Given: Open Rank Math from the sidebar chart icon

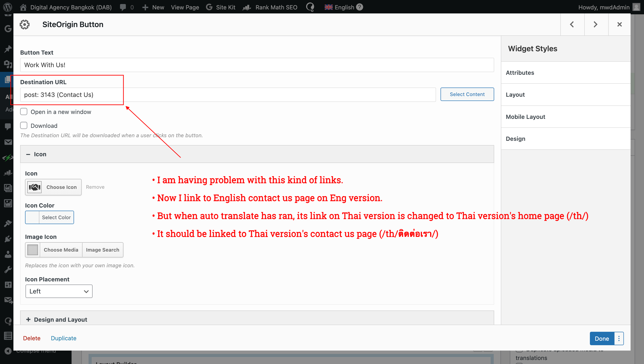Looking at the screenshot, I should [8, 173].
